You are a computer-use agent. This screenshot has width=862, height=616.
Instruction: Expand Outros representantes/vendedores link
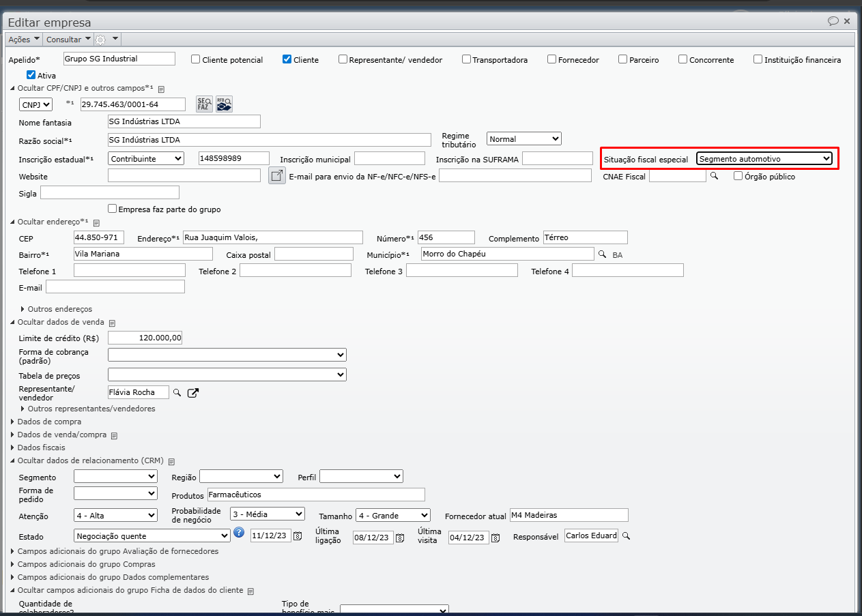(91, 409)
